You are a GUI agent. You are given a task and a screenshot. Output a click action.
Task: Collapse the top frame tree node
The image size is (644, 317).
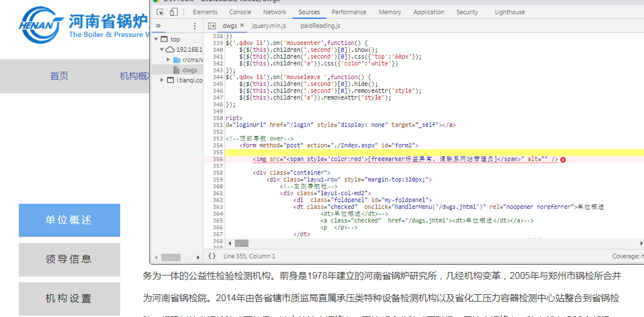coord(156,39)
